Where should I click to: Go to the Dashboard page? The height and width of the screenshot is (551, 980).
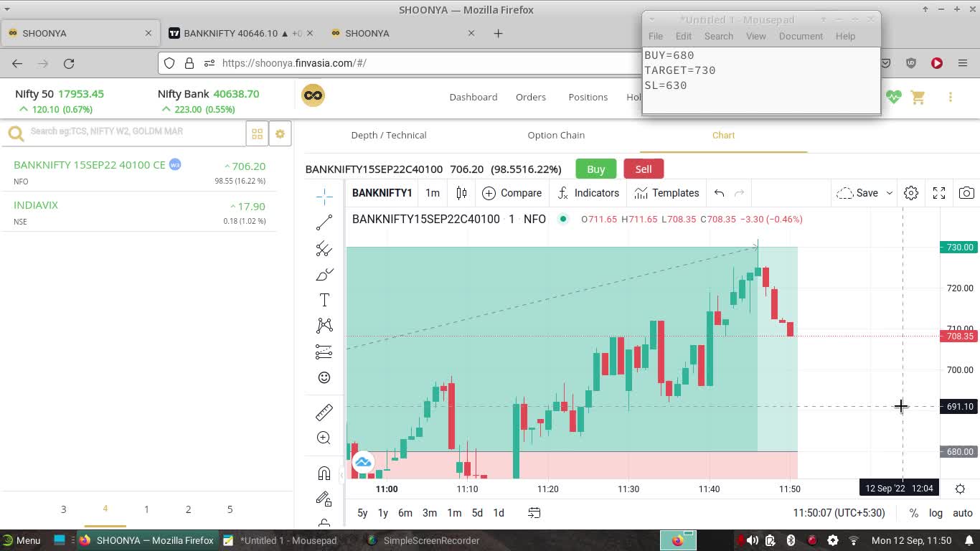point(473,97)
